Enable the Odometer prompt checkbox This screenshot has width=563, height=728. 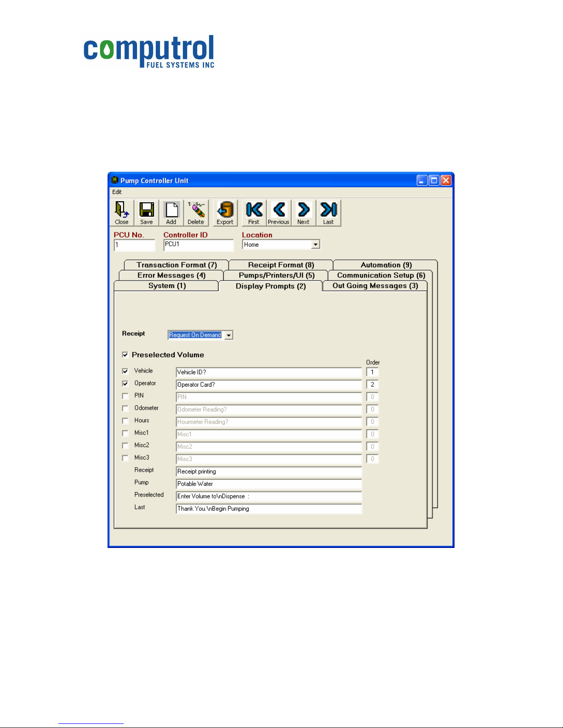(125, 408)
